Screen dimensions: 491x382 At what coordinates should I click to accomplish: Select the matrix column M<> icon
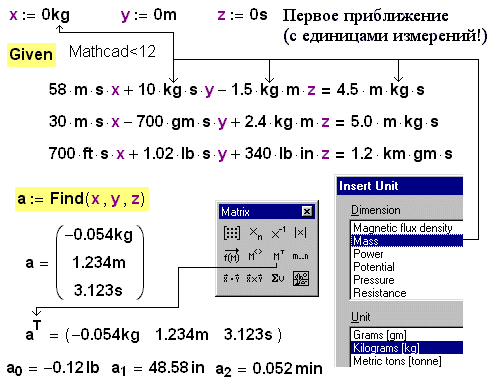(x=255, y=256)
